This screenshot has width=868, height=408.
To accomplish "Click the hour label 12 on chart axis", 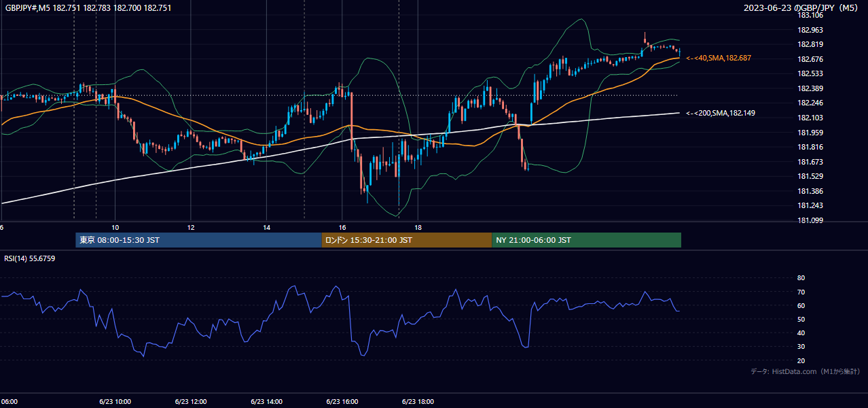I will point(191,227).
